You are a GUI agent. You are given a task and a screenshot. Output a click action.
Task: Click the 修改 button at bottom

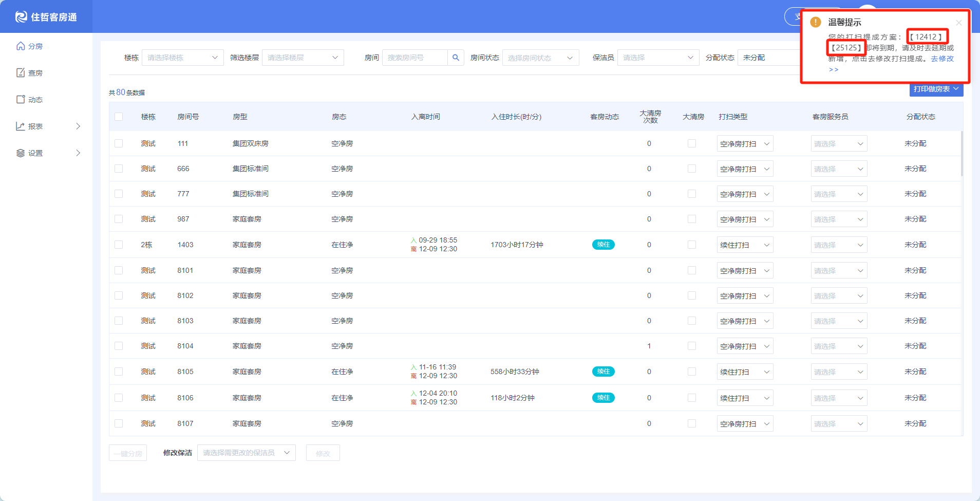click(x=323, y=453)
